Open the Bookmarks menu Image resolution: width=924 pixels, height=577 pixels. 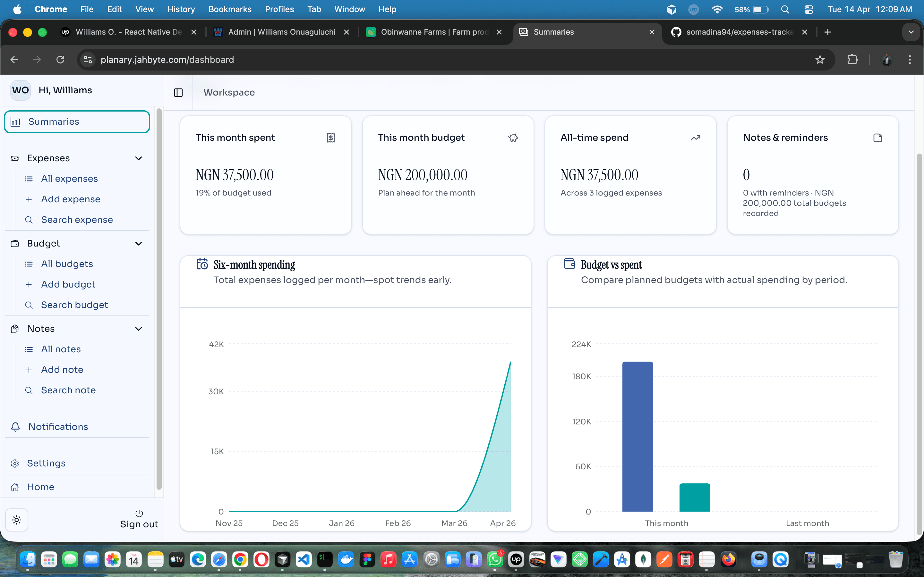(230, 9)
